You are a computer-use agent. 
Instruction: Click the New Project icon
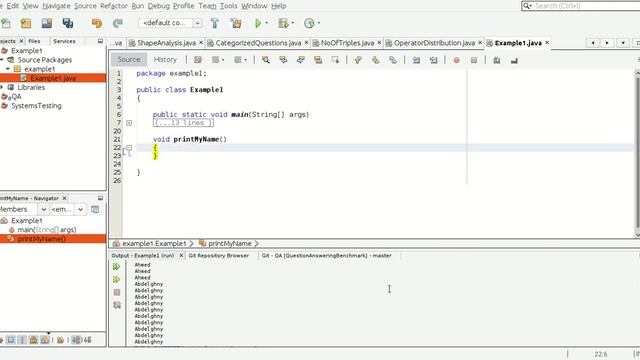26,23
